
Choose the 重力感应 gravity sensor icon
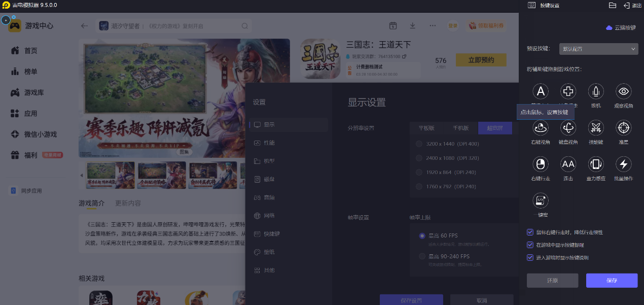(595, 164)
